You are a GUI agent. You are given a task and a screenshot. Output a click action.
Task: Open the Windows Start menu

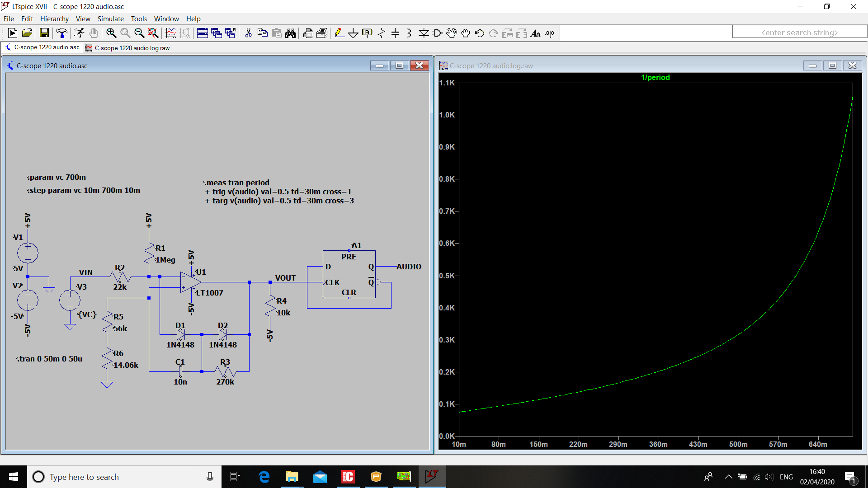click(14, 477)
